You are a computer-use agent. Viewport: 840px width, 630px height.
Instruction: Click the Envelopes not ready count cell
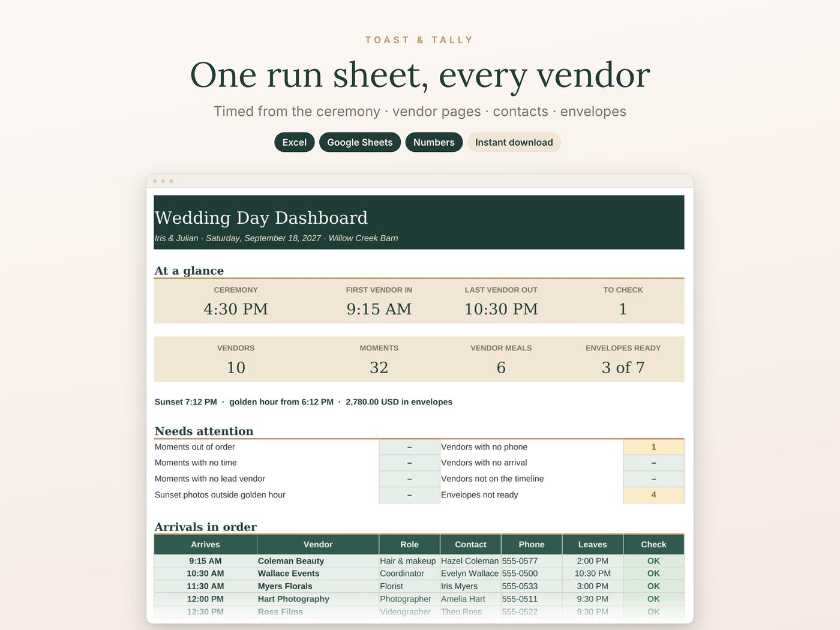[x=653, y=495]
